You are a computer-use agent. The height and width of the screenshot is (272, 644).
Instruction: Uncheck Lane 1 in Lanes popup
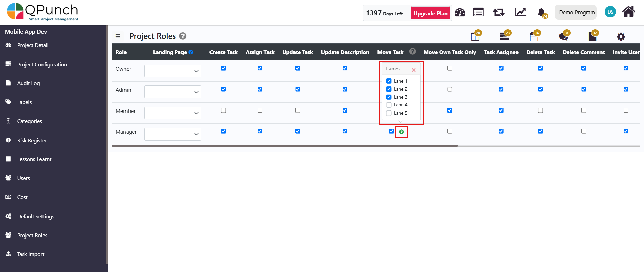pos(389,81)
